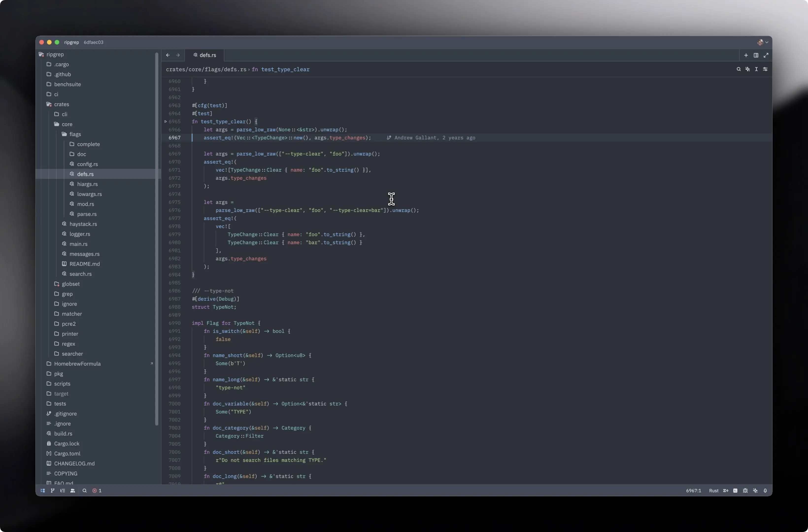Image resolution: width=808 pixels, height=532 pixels.
Task: Toggle the terminal panel icon
Action: (x=735, y=491)
